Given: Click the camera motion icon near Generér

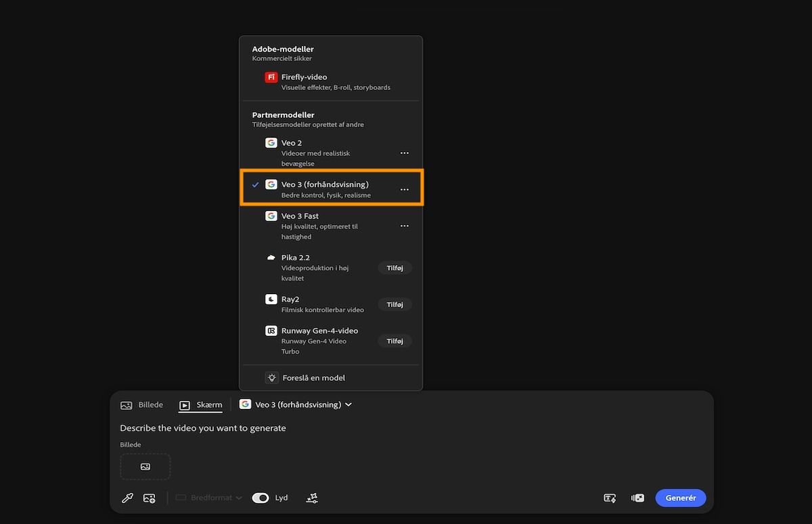Looking at the screenshot, I should (x=637, y=498).
